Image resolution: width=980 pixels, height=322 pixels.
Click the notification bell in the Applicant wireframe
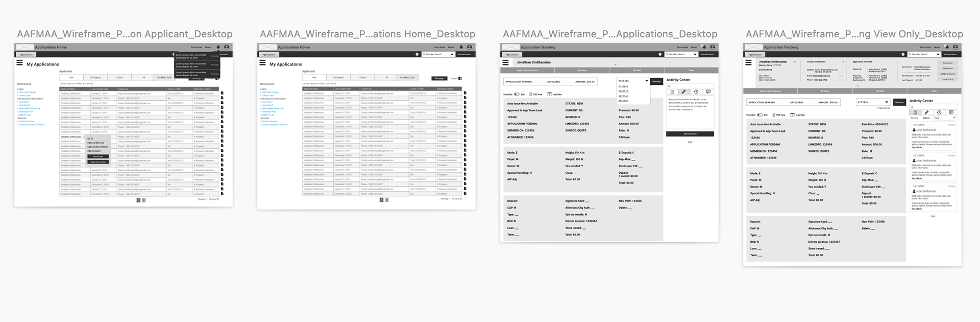[x=218, y=47]
